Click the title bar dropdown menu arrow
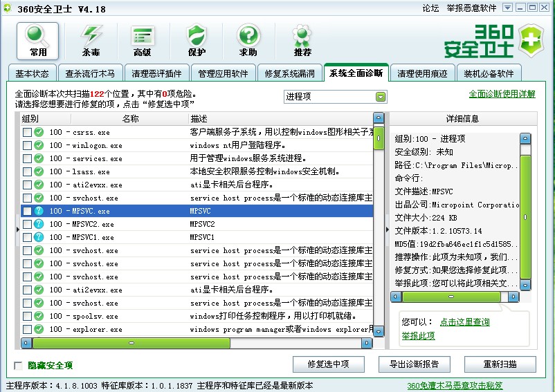This screenshot has width=555, height=392. [507, 8]
